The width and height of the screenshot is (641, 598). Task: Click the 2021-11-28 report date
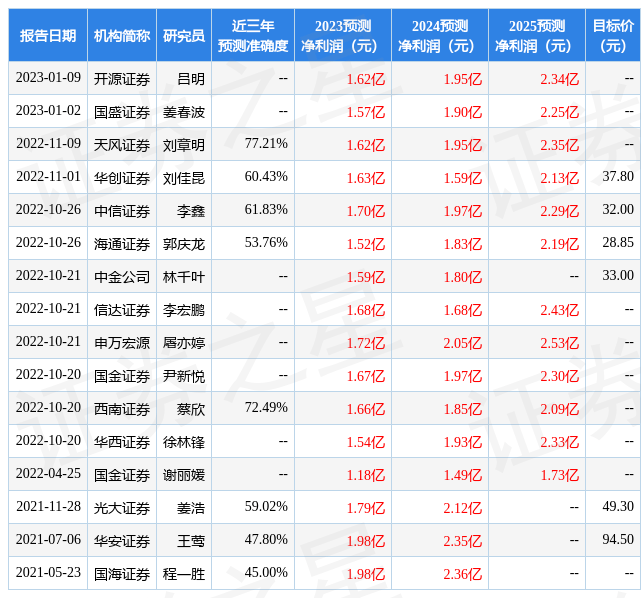point(48,508)
